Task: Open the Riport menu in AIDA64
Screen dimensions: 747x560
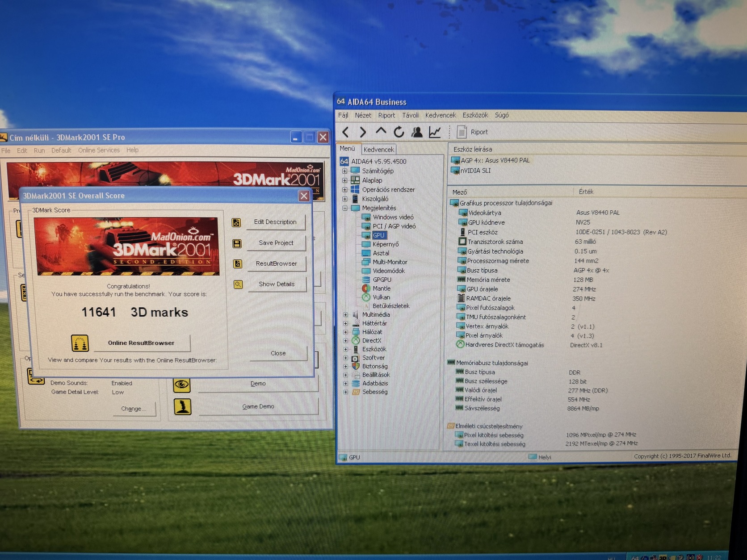Action: point(386,115)
